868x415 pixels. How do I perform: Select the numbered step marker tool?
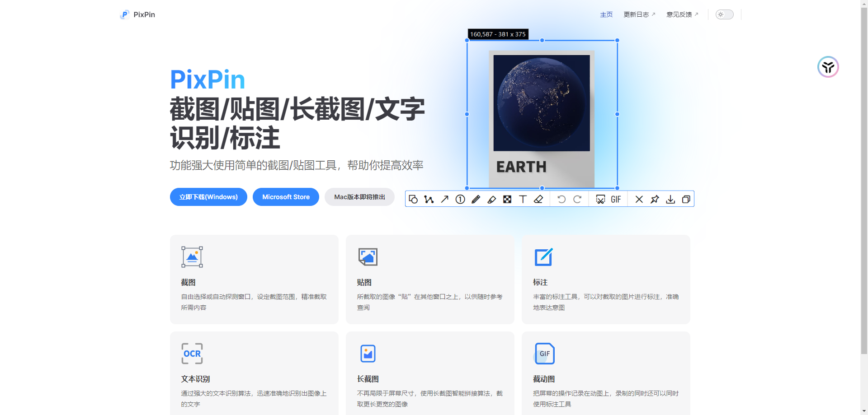point(460,199)
